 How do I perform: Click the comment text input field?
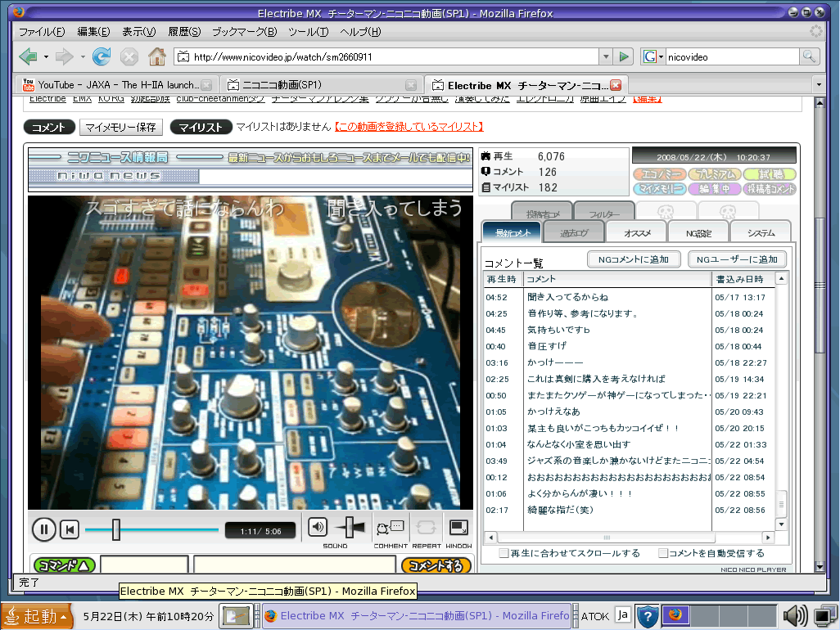tap(294, 565)
